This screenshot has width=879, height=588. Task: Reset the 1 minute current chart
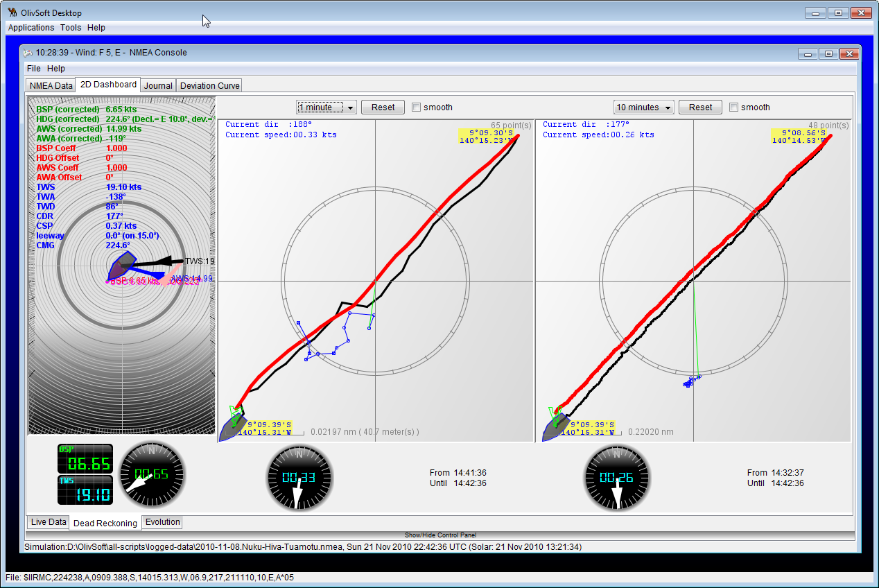tap(383, 107)
